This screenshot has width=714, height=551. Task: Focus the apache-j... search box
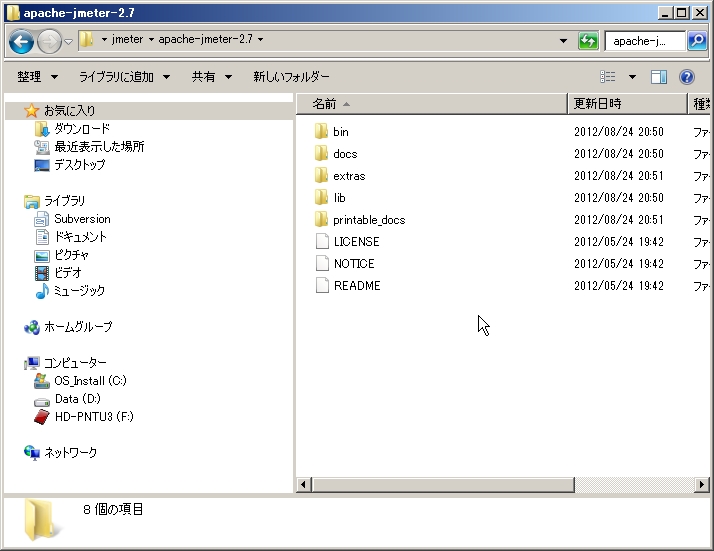pyautogui.click(x=645, y=41)
